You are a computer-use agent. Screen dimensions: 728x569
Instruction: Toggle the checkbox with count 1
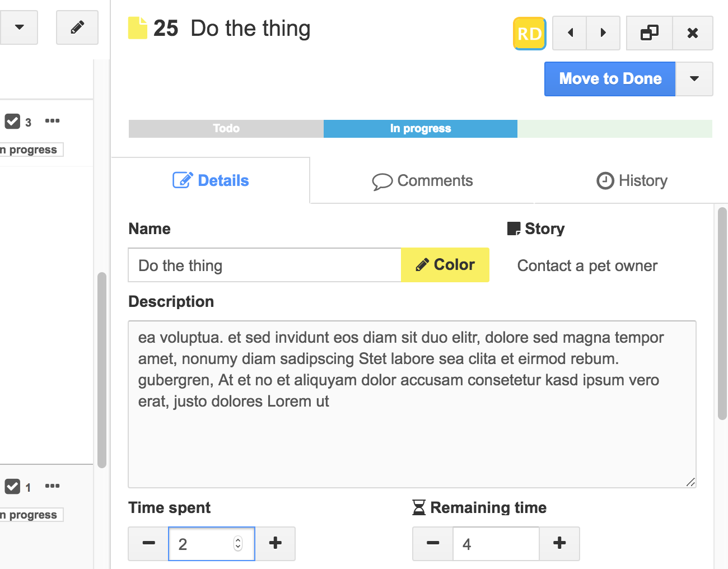(12, 487)
